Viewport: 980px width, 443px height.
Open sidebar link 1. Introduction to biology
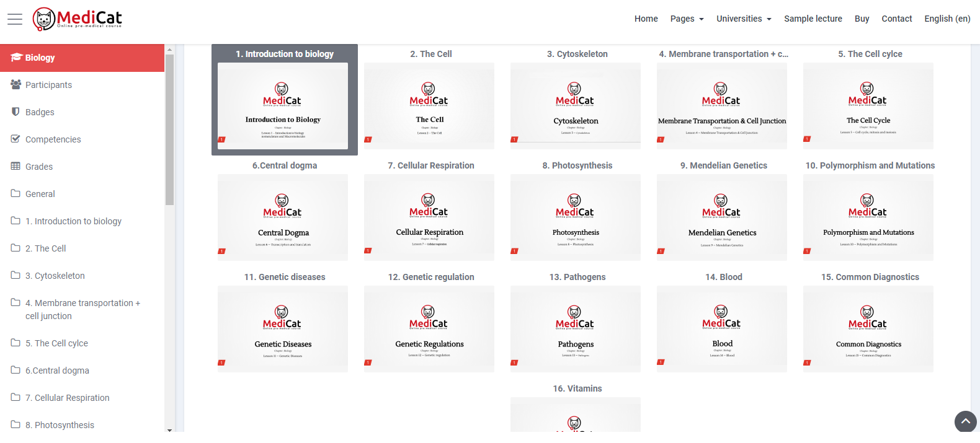(x=82, y=221)
